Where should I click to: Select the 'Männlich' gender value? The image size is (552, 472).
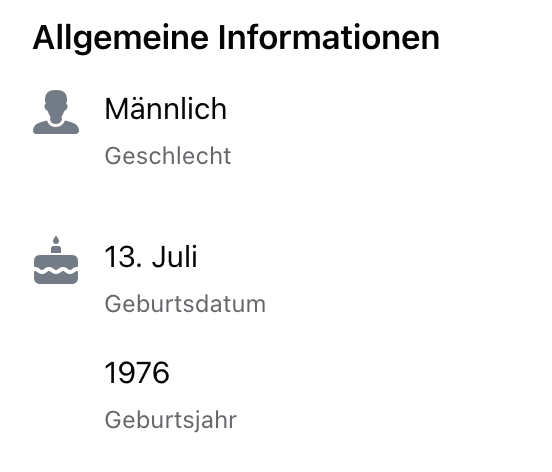coord(165,109)
